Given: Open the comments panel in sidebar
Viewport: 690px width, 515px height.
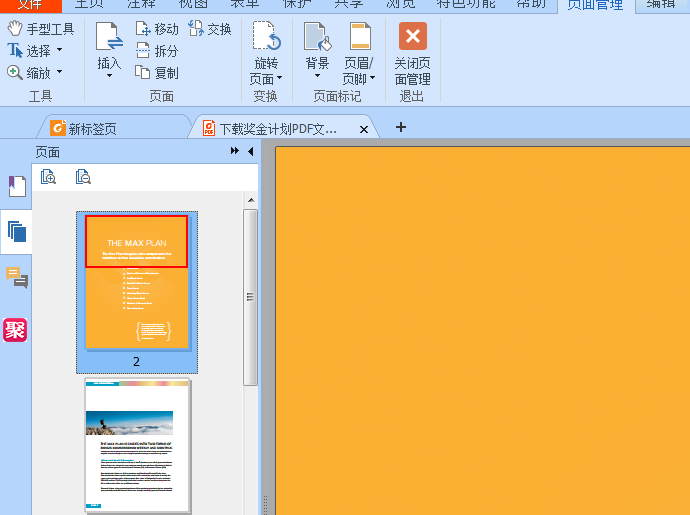Looking at the screenshot, I should click(16, 278).
